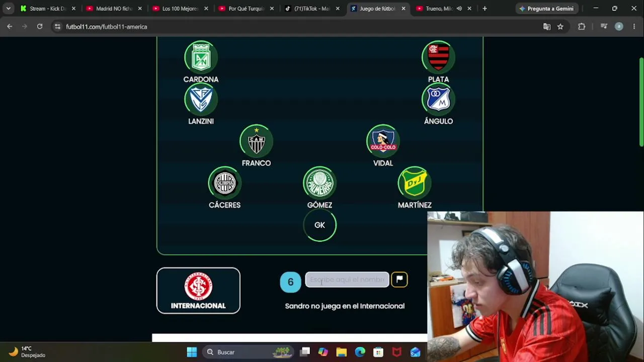This screenshot has width=644, height=362.
Task: Go forward to the next page
Action: coord(24,27)
